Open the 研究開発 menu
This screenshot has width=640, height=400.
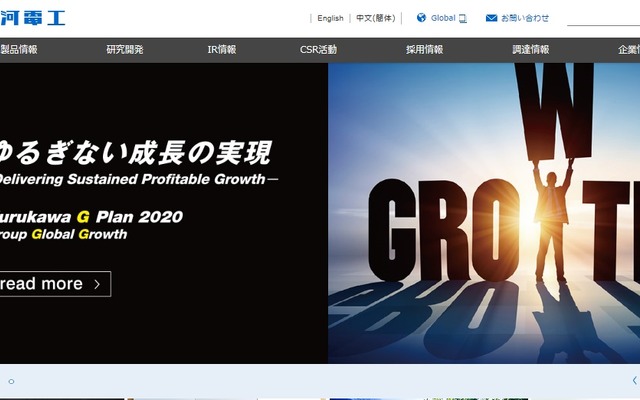point(125,50)
